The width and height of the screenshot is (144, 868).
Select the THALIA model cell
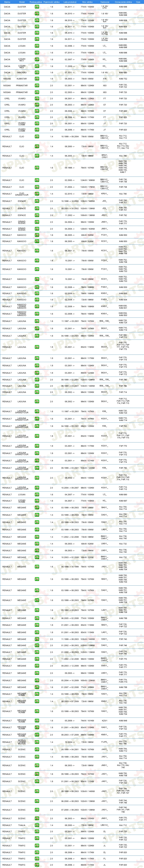click(x=22, y=825)
